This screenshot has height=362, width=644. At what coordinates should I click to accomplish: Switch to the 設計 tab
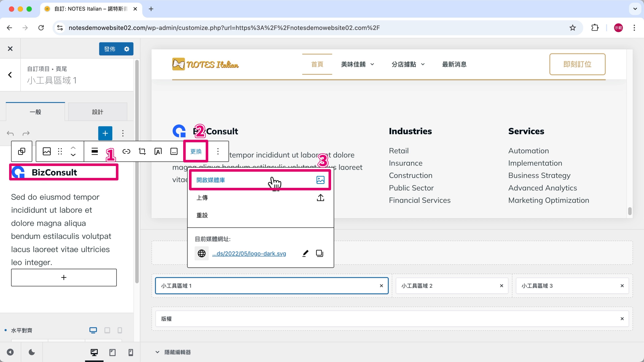97,112
